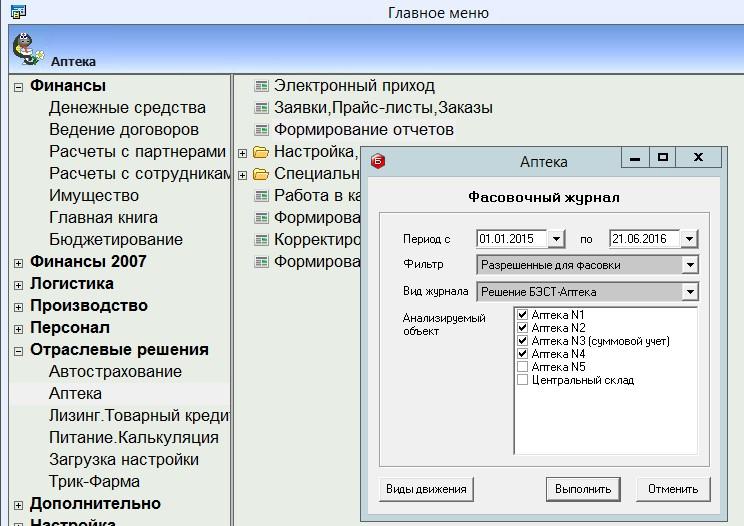Viewport: 744px width, 526px height.
Task: Uncheck Аптека N2 checkbox
Action: 522,327
